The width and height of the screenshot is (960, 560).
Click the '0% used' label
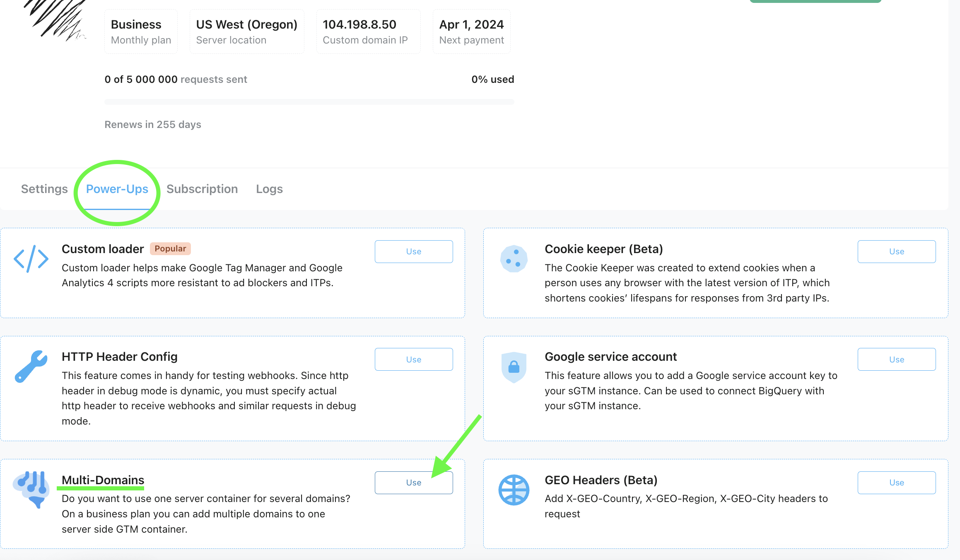[493, 79]
